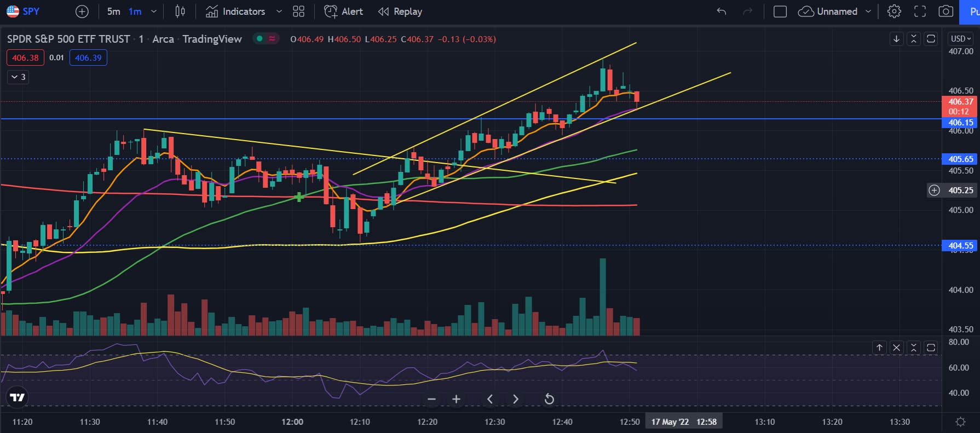Click the market open status green dot
Viewport: 980px width, 433px height.
pos(260,39)
